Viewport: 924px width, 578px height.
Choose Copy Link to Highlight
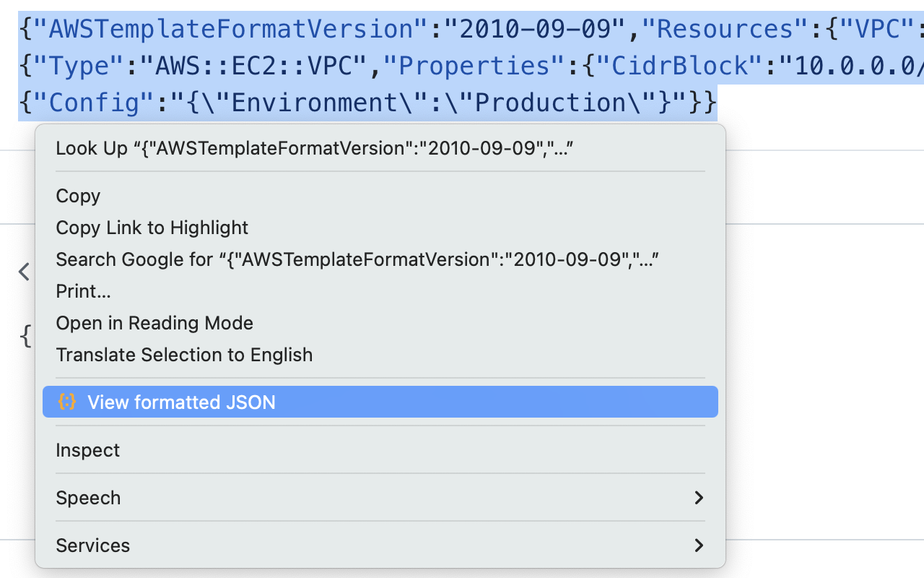click(380, 228)
